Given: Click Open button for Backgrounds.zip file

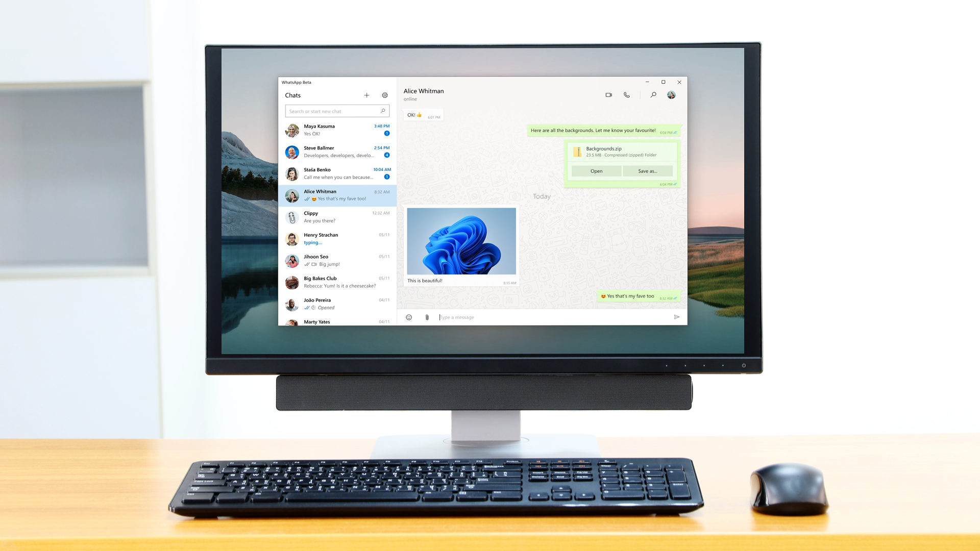Looking at the screenshot, I should click(596, 171).
